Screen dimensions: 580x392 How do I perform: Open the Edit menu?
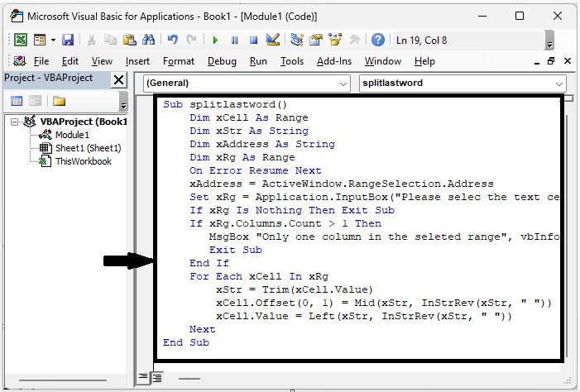coord(70,61)
